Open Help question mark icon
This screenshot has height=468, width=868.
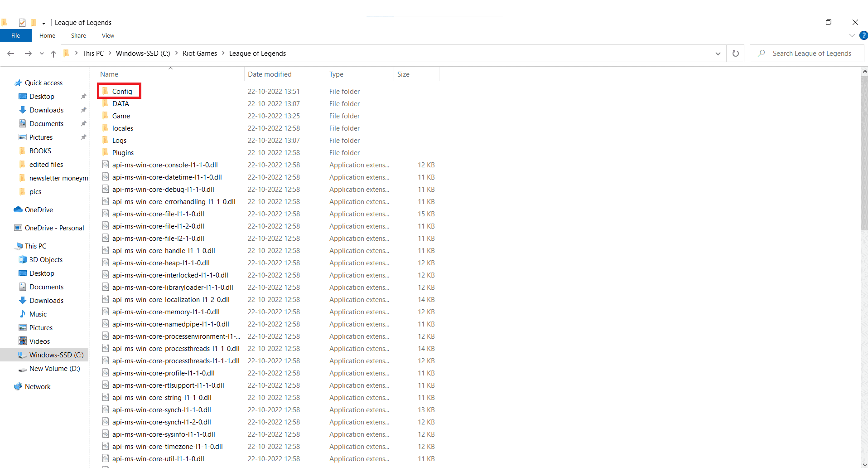click(863, 35)
